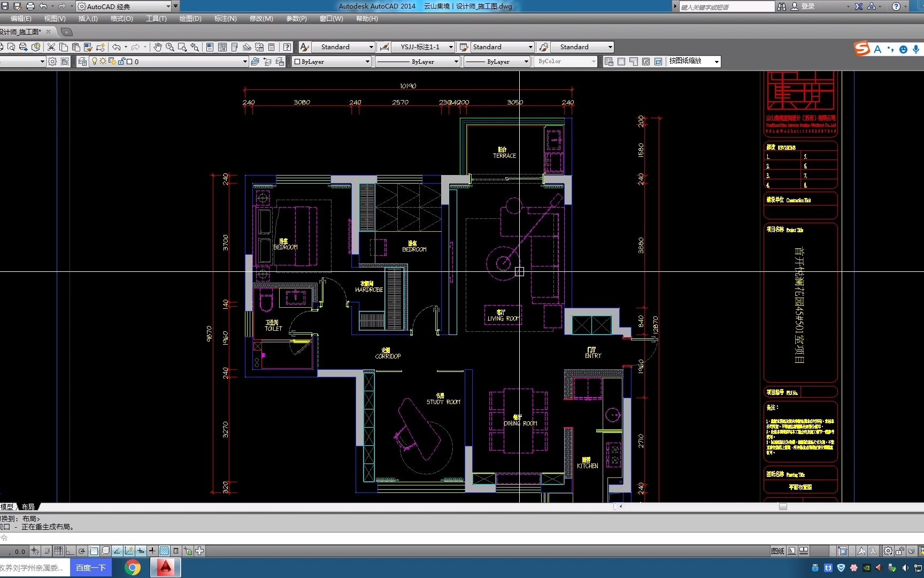Click the 百度一下 taskbar button

coord(91,567)
